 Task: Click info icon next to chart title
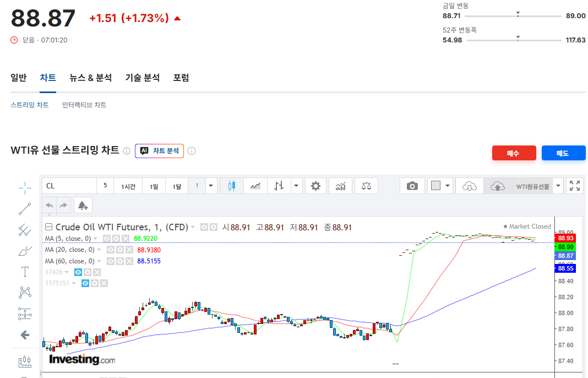(127, 151)
